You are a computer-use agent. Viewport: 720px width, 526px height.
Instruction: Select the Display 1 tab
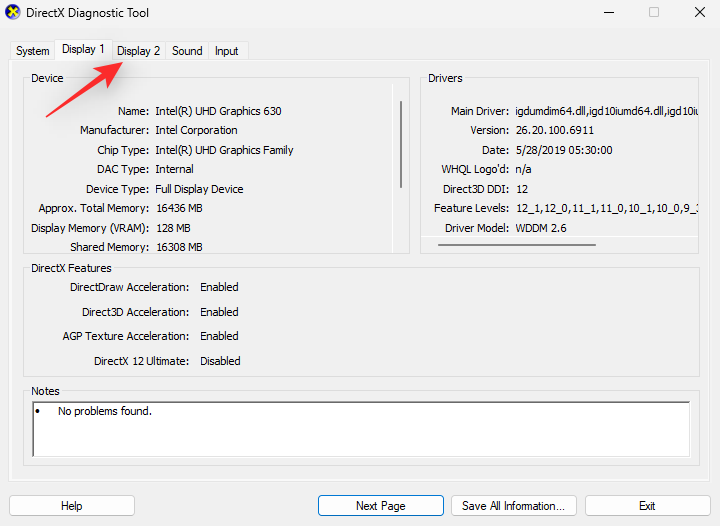(83, 49)
